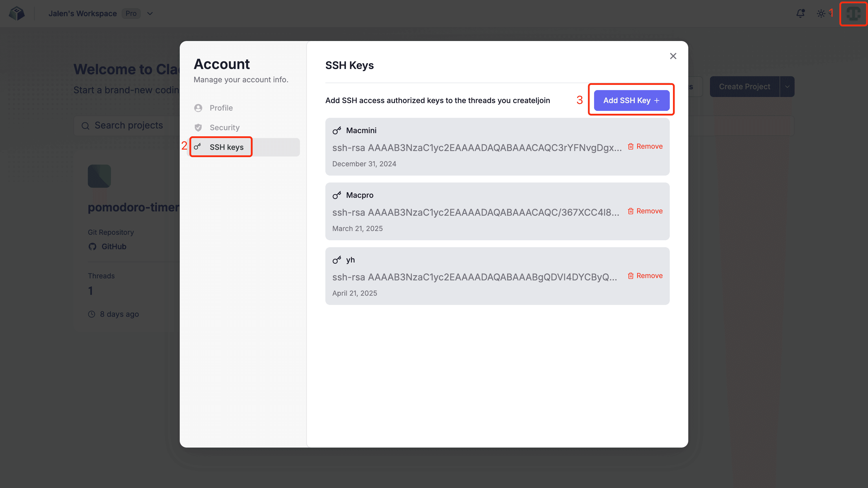Click the GitHub octocat icon

pyautogui.click(x=92, y=247)
